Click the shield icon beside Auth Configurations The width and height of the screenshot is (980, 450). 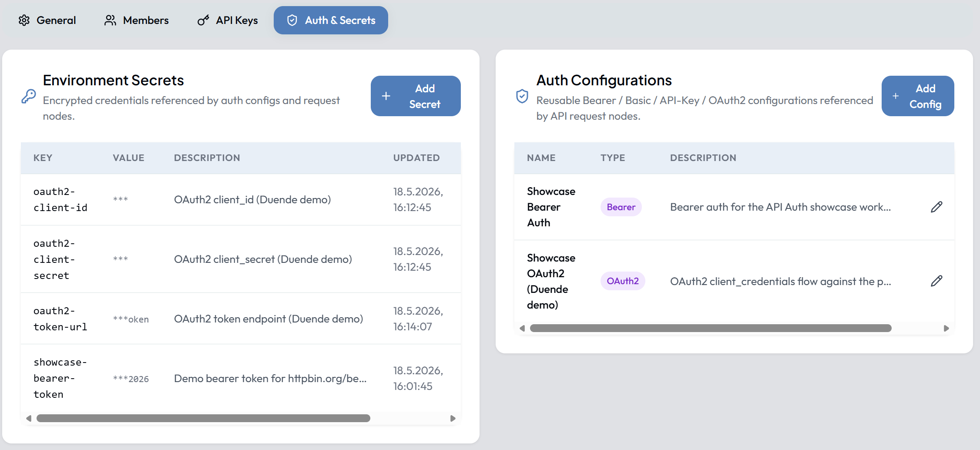coord(522,96)
